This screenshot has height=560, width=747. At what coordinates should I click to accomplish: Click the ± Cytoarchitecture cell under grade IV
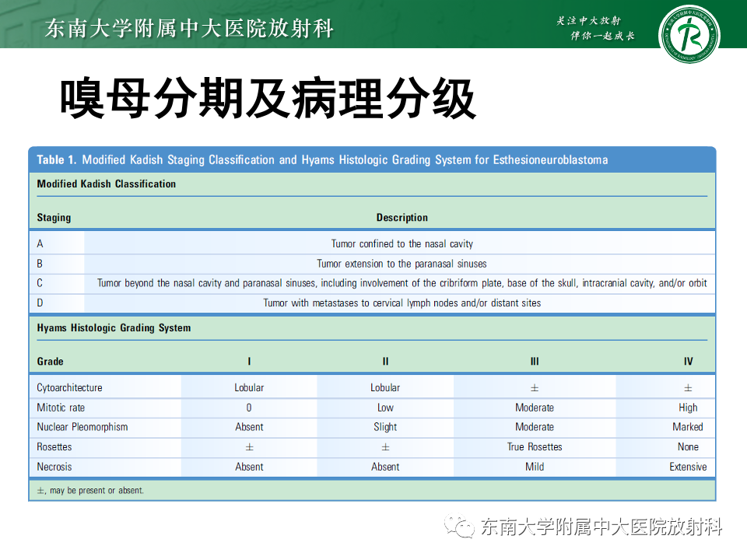click(x=688, y=389)
